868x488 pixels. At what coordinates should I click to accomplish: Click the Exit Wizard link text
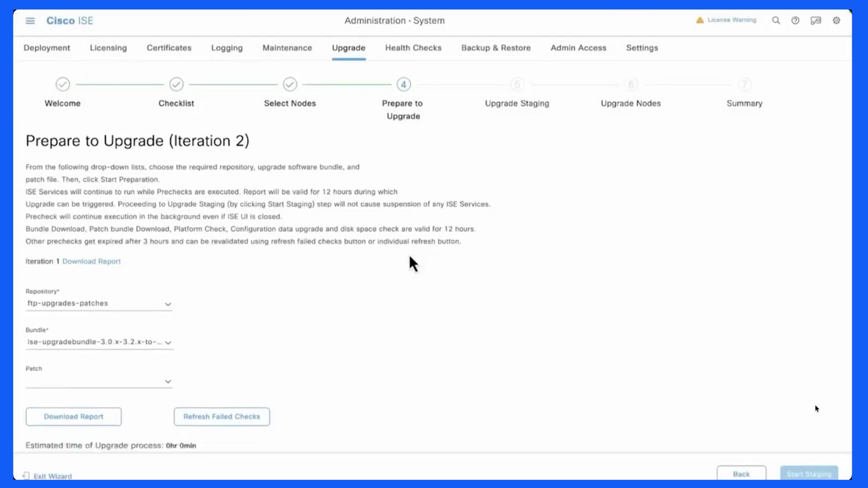(52, 476)
